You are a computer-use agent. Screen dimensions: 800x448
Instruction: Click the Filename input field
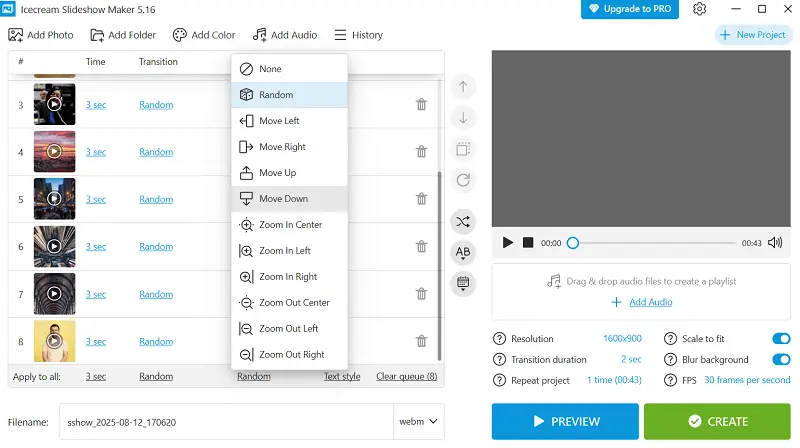pos(225,422)
